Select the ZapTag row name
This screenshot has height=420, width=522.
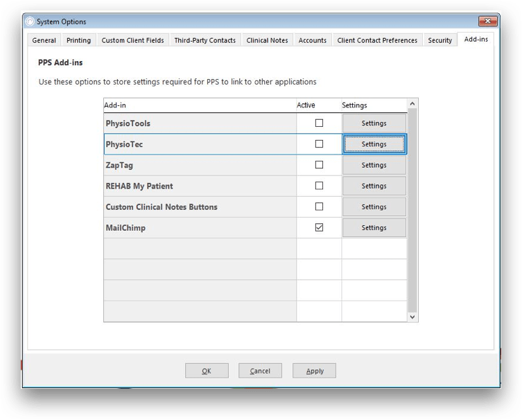(119, 166)
